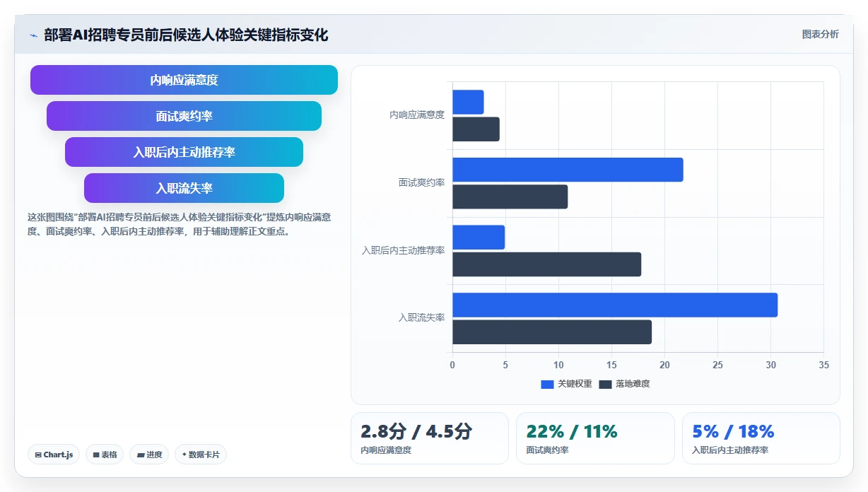
Task: Click blue bar for 面试爽约率
Action: click(568, 170)
